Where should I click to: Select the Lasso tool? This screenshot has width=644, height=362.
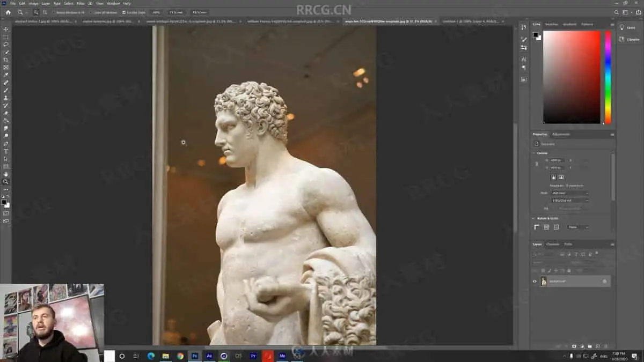click(6, 45)
